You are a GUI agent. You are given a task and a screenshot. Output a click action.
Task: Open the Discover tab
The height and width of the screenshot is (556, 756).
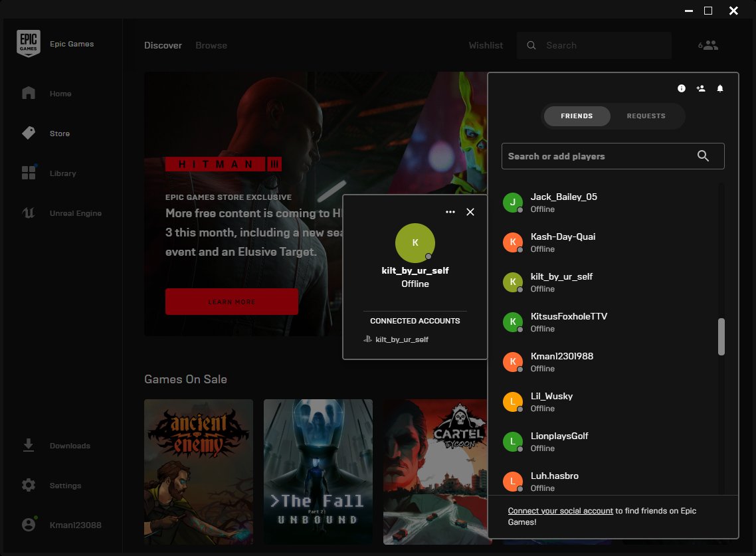click(x=163, y=45)
